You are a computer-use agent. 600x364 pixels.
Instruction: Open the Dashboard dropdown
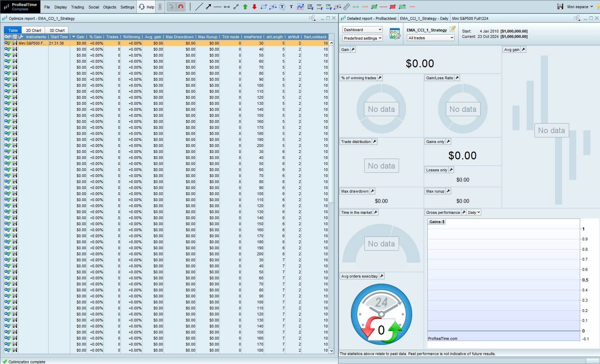pos(362,30)
